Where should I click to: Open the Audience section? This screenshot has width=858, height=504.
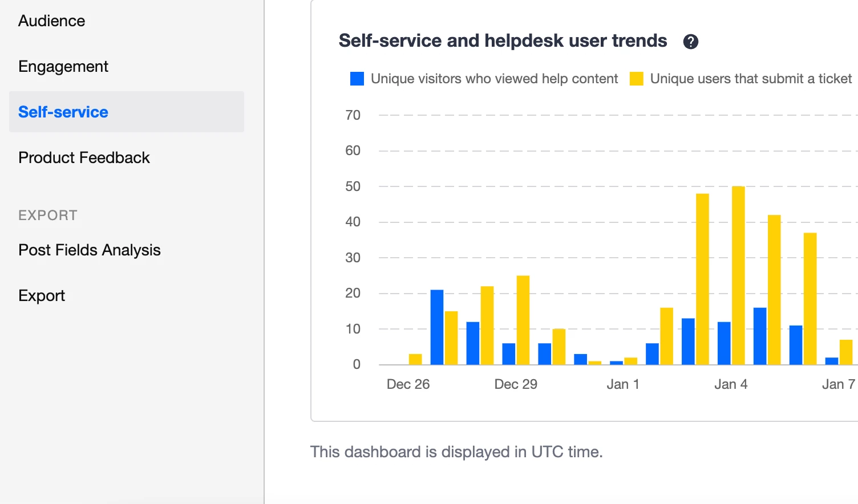52,21
